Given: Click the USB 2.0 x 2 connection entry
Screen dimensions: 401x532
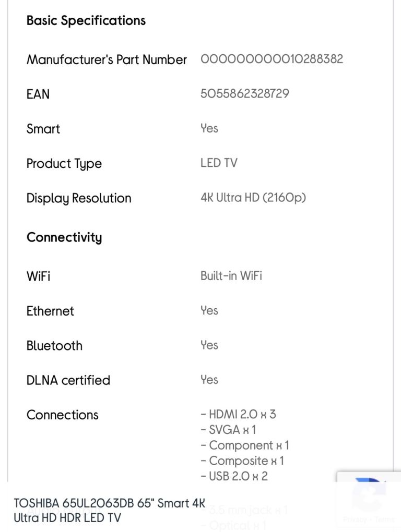Looking at the screenshot, I should (x=234, y=476).
